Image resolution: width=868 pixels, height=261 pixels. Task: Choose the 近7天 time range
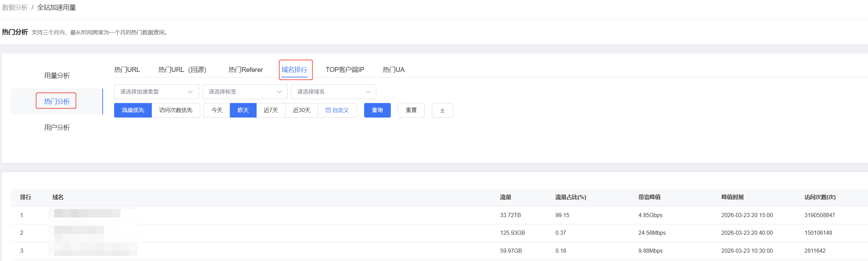pyautogui.click(x=271, y=110)
